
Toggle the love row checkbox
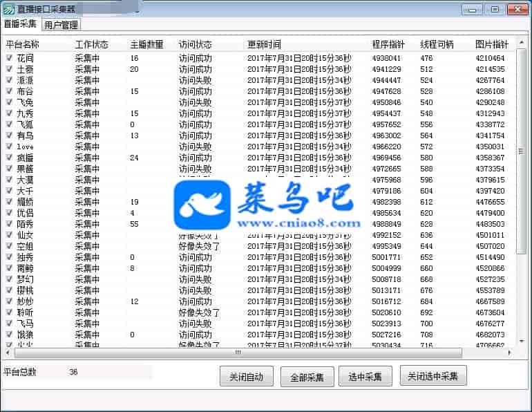click(x=9, y=147)
